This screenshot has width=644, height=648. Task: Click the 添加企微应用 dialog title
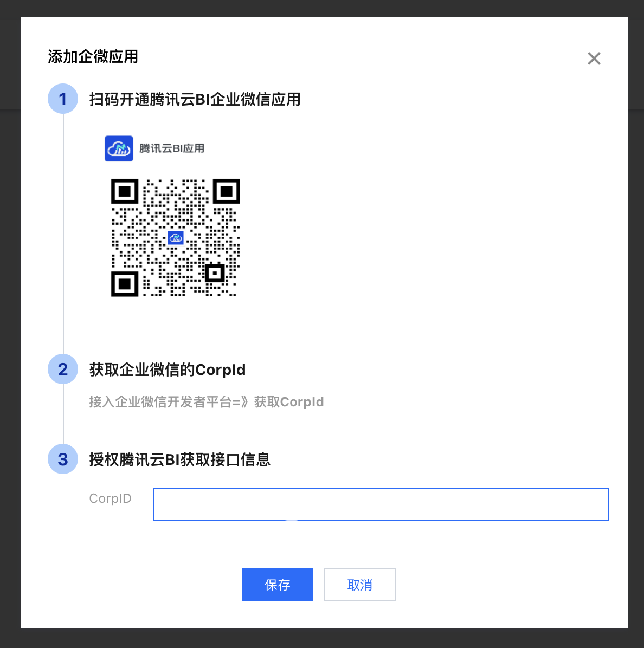(x=93, y=56)
